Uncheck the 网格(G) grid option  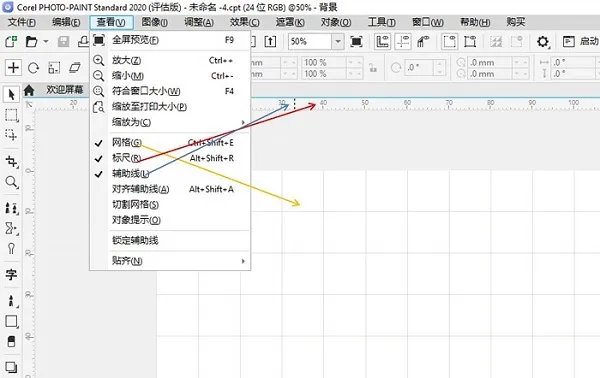[170, 143]
